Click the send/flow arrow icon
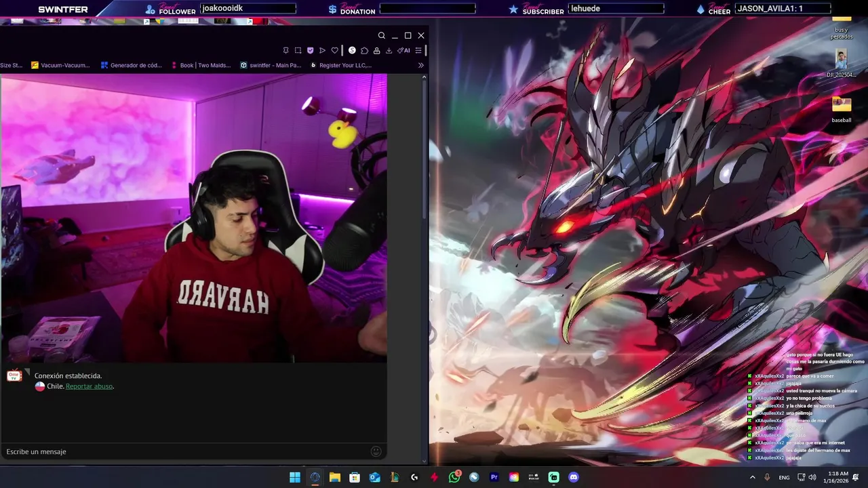 pos(322,50)
